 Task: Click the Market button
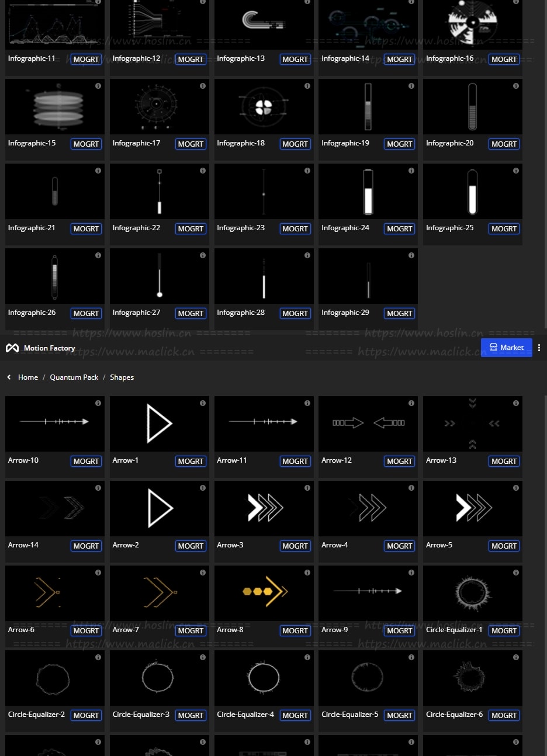pyautogui.click(x=506, y=348)
